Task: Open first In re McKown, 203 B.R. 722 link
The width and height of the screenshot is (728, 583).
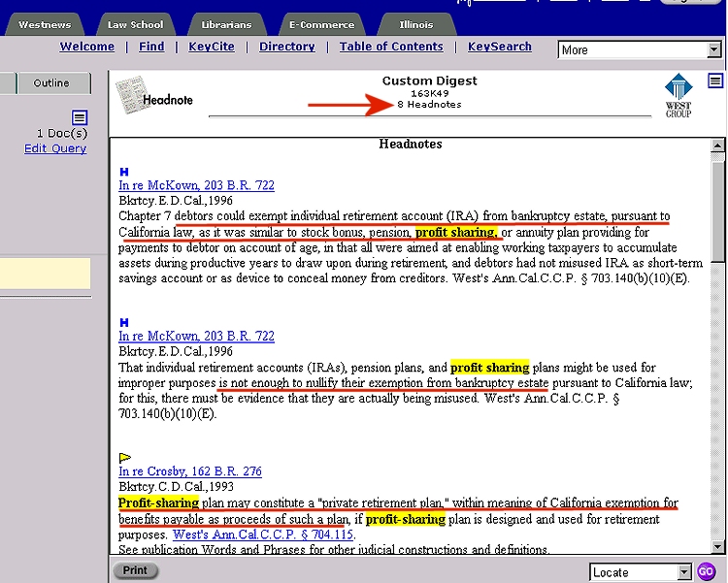Action: pyautogui.click(x=196, y=185)
